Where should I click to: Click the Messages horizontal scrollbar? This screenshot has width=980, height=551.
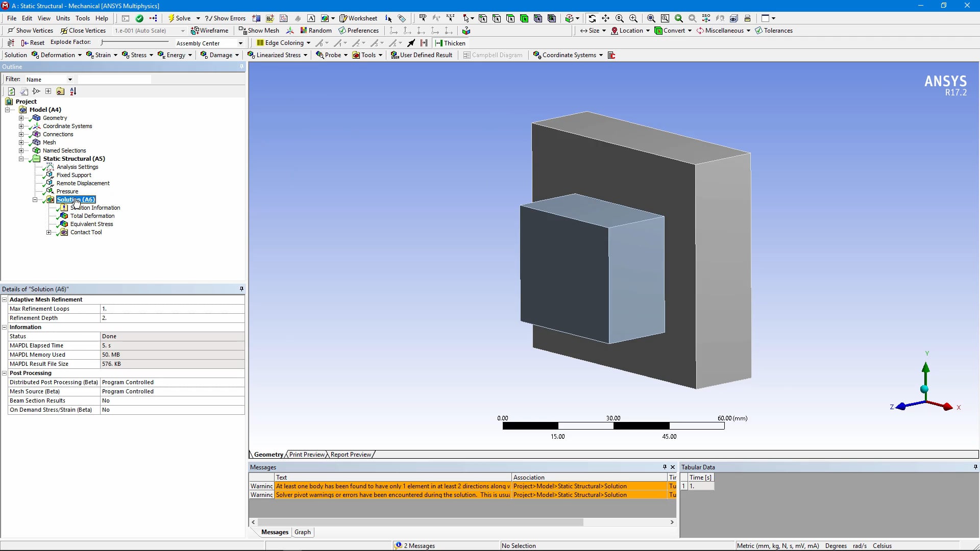click(x=420, y=522)
